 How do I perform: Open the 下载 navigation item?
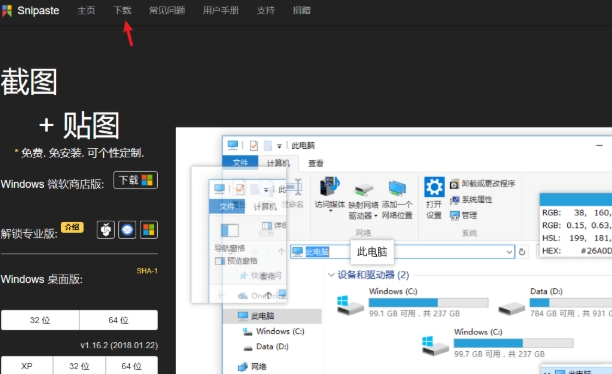[x=122, y=11]
